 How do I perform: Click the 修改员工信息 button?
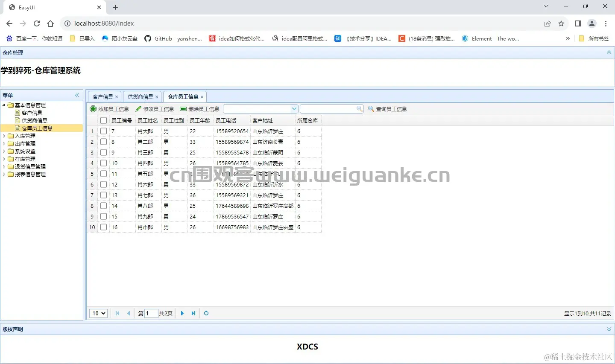pyautogui.click(x=155, y=109)
